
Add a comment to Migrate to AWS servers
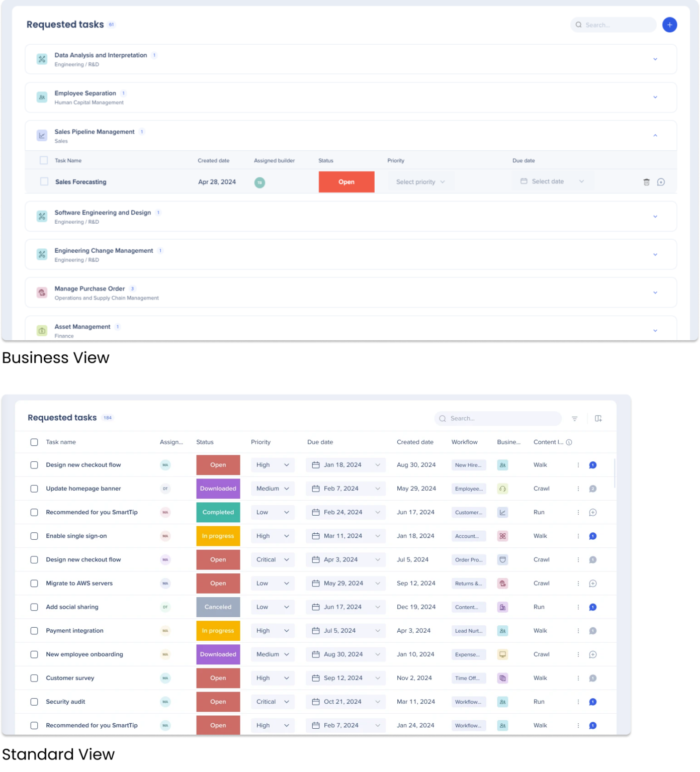[x=592, y=583]
